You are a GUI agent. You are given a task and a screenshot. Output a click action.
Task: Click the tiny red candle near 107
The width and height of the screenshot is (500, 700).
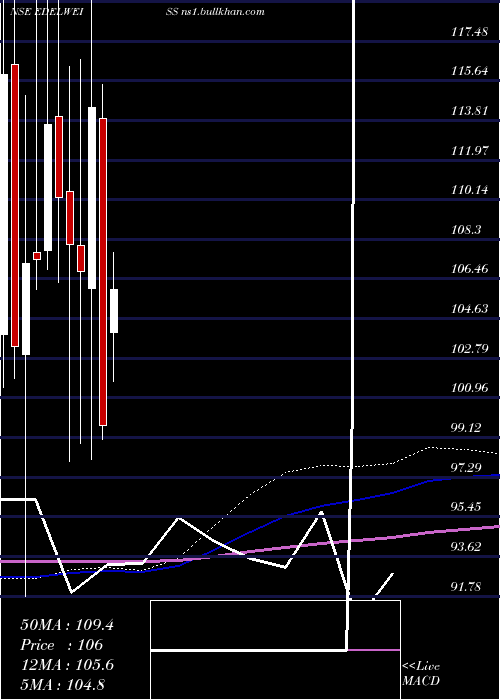pos(37,256)
